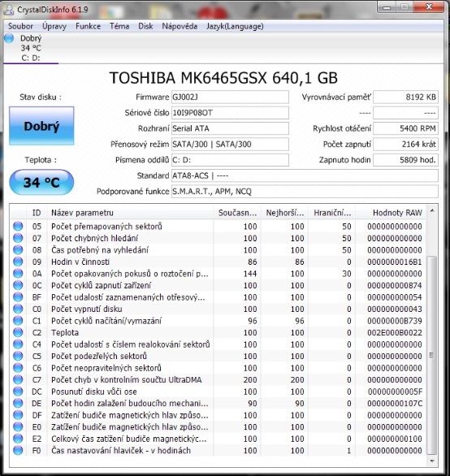Click the Dobrý health status button
450x476 pixels.
[x=41, y=126]
